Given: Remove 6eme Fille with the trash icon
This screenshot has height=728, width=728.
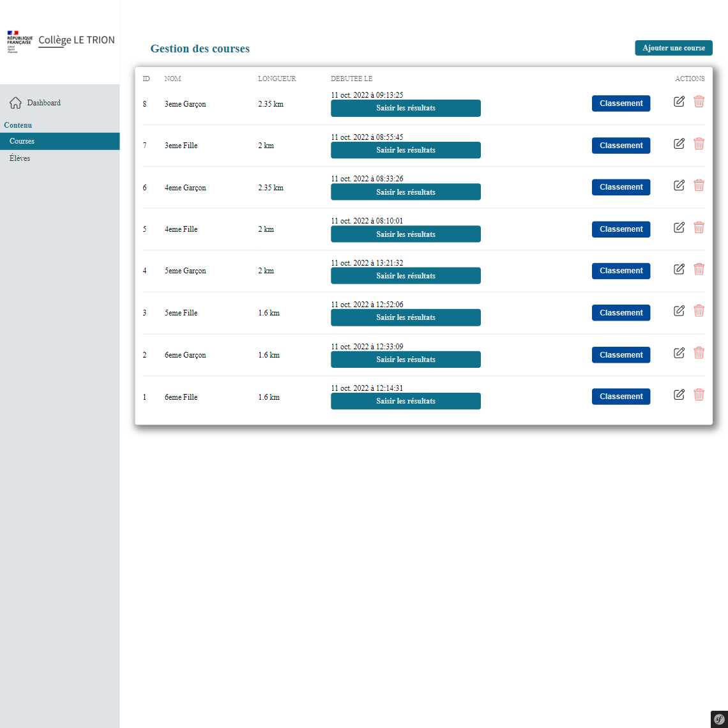Looking at the screenshot, I should pyautogui.click(x=699, y=395).
